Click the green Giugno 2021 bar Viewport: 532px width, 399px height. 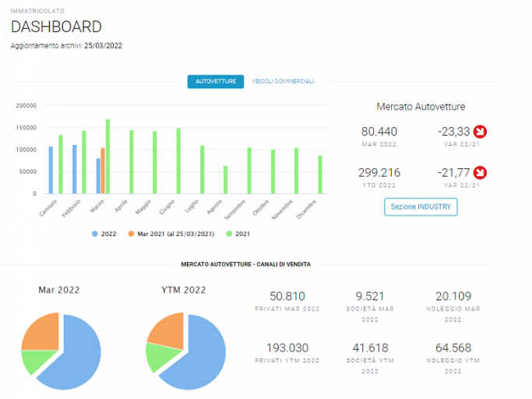[178, 161]
